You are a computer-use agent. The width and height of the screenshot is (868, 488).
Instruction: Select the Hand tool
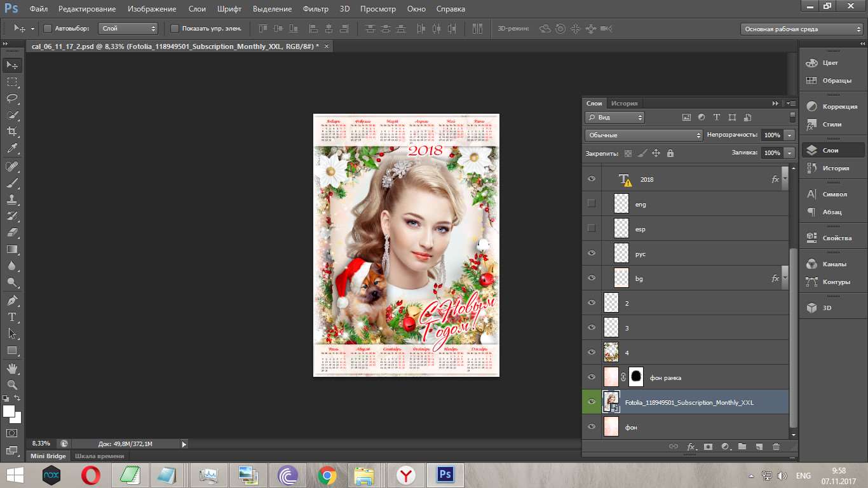pyautogui.click(x=12, y=368)
